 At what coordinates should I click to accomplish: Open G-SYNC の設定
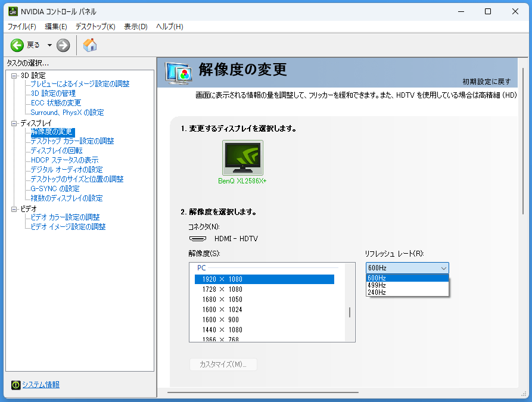[x=55, y=189]
